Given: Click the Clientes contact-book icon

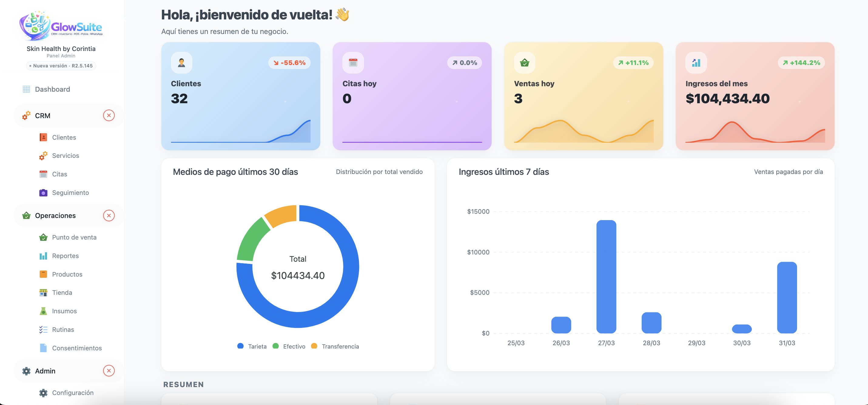Looking at the screenshot, I should point(43,137).
